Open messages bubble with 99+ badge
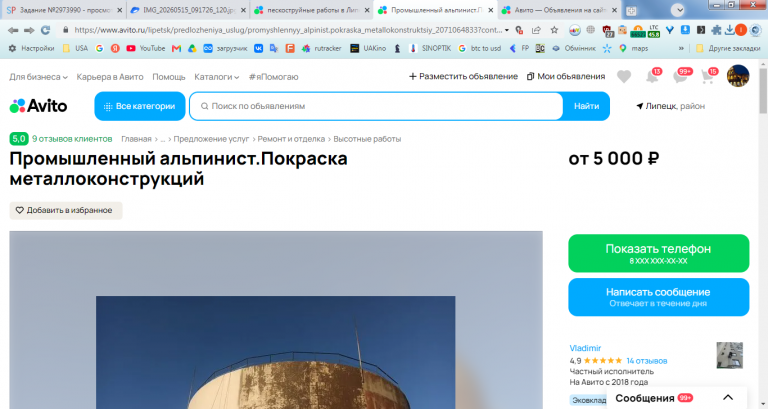The image size is (768, 409). (x=681, y=76)
